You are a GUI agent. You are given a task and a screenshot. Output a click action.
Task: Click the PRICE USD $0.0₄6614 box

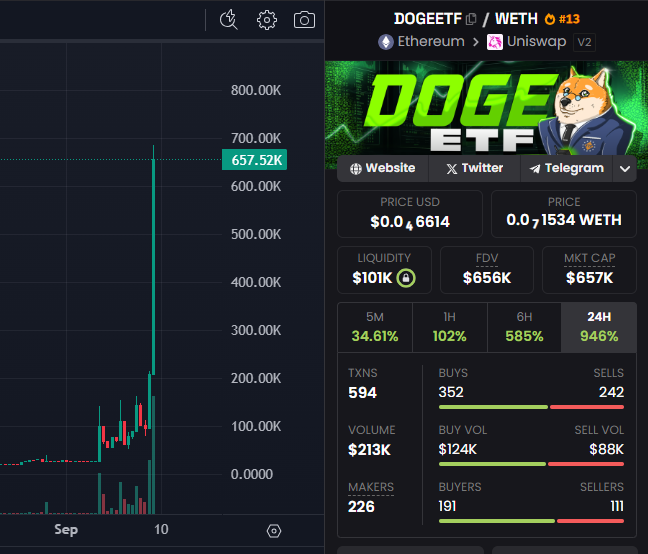[410, 214]
